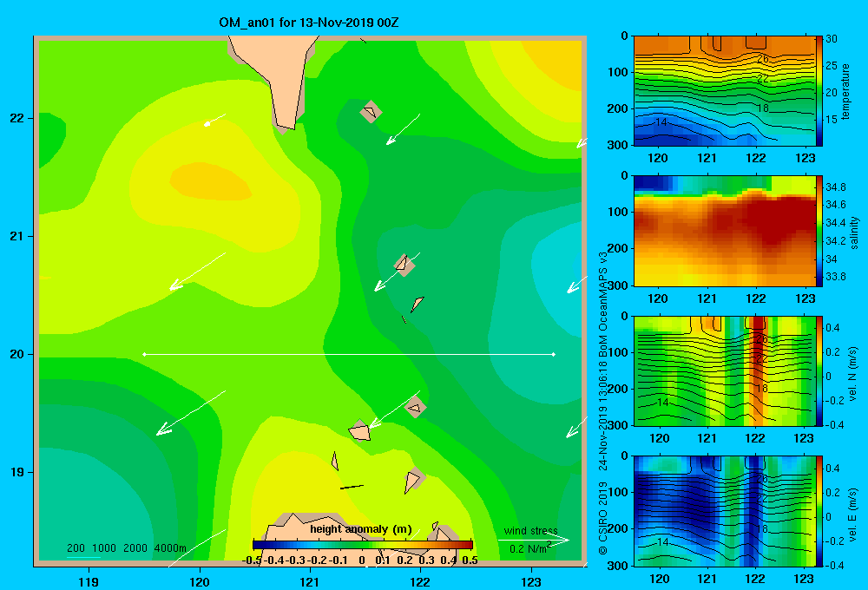Select the vertical "temperature" axis label
Viewport: 868px width, 590px height.
pyautogui.click(x=845, y=91)
